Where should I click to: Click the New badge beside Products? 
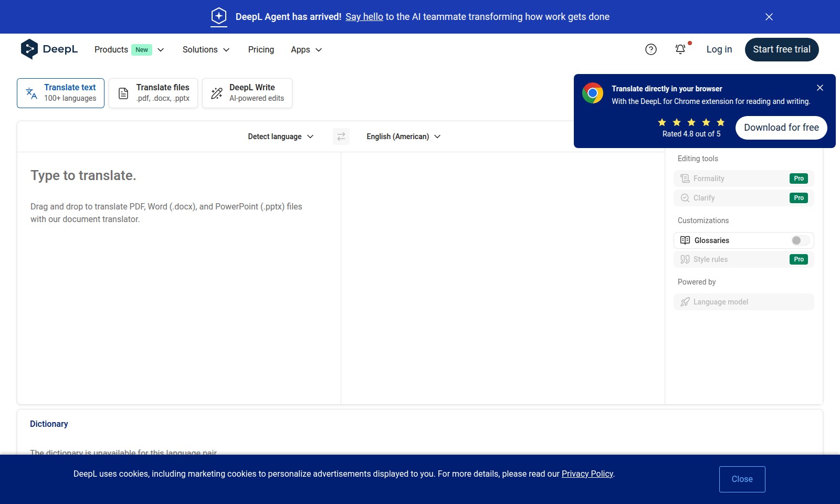point(142,50)
